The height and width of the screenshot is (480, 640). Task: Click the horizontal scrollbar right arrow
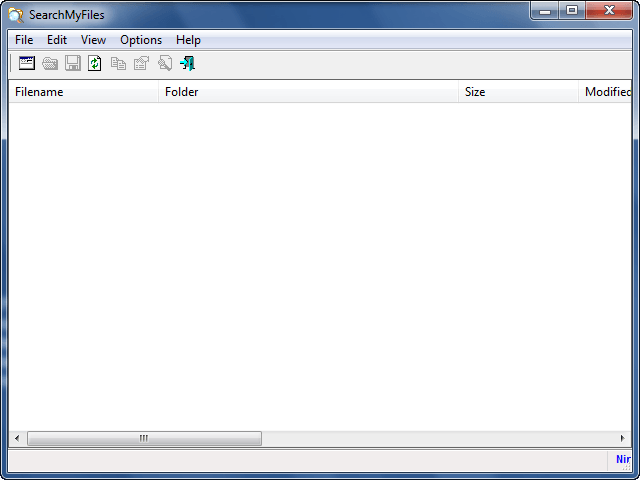(622, 438)
